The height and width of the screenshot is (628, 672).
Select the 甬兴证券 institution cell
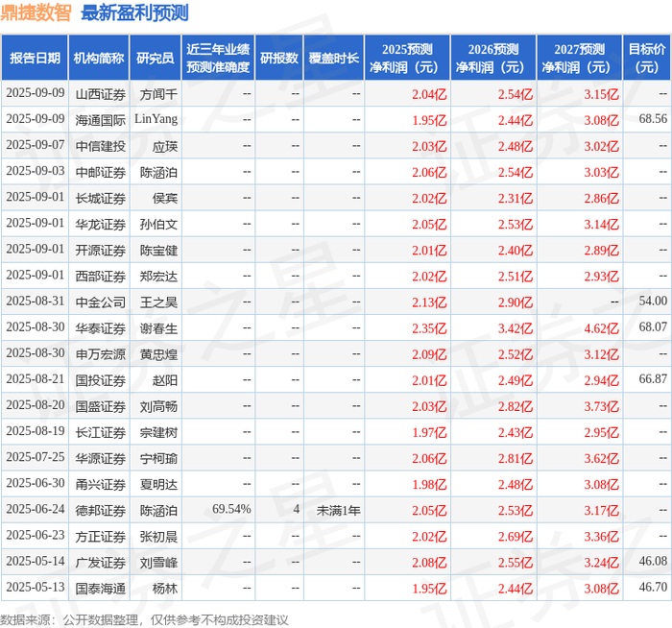pyautogui.click(x=100, y=485)
